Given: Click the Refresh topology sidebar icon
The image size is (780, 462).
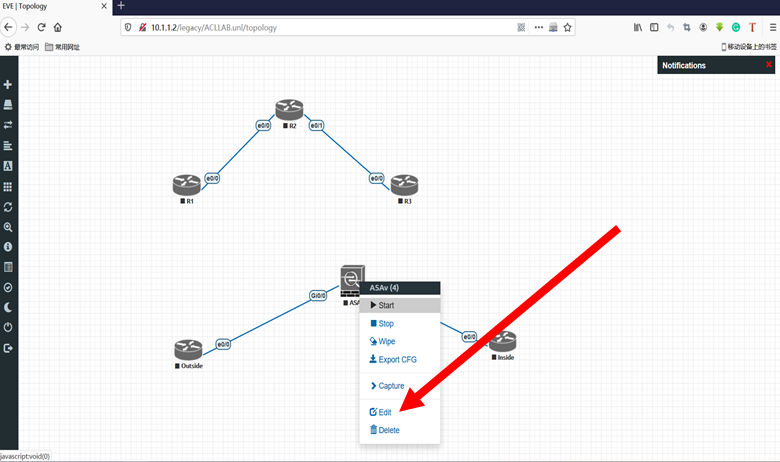Looking at the screenshot, I should point(8,207).
